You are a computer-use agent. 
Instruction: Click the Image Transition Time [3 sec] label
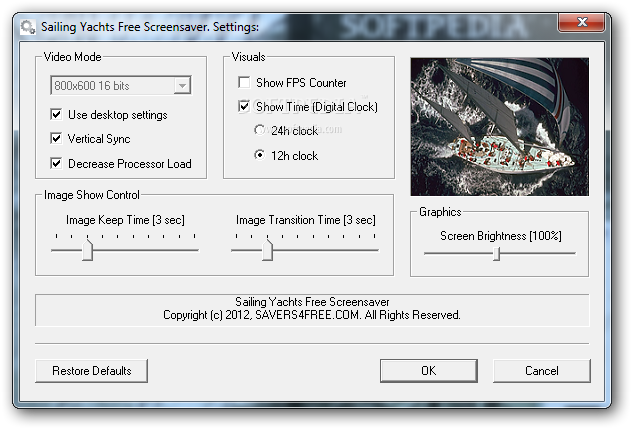(x=306, y=220)
